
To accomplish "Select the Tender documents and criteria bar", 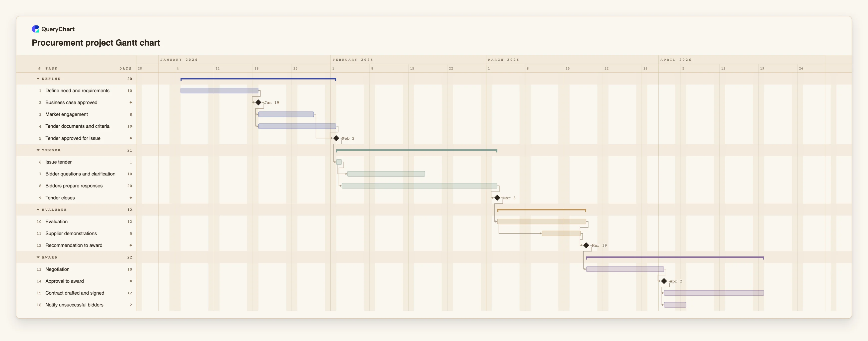I will (x=297, y=126).
